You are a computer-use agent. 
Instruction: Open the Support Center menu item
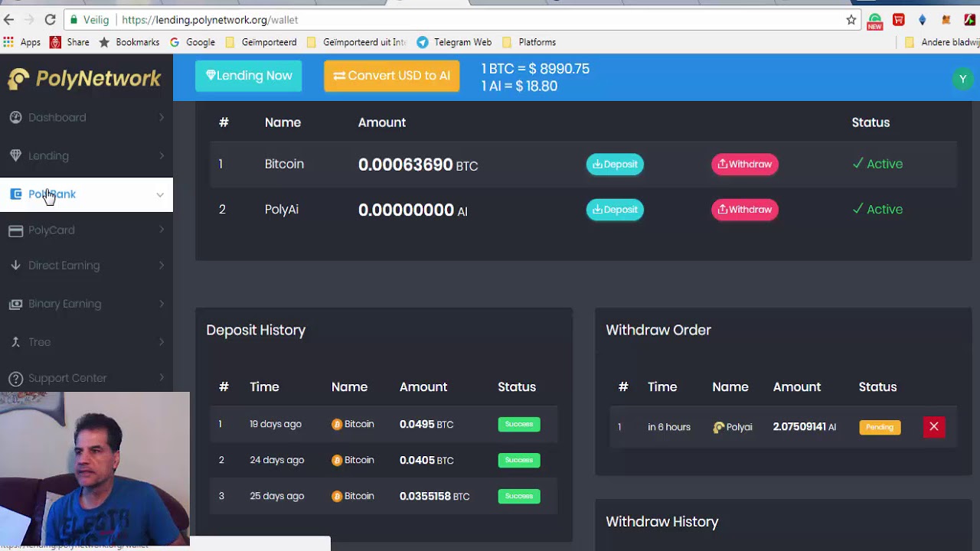87,378
